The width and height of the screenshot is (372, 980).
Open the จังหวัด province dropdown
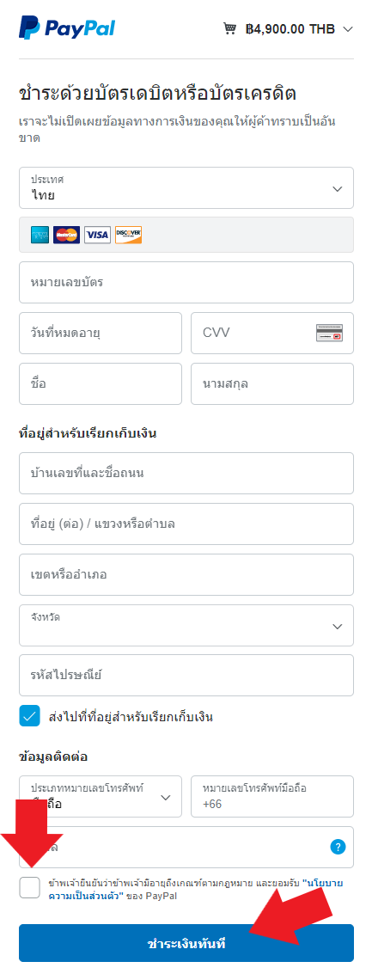[186, 625]
